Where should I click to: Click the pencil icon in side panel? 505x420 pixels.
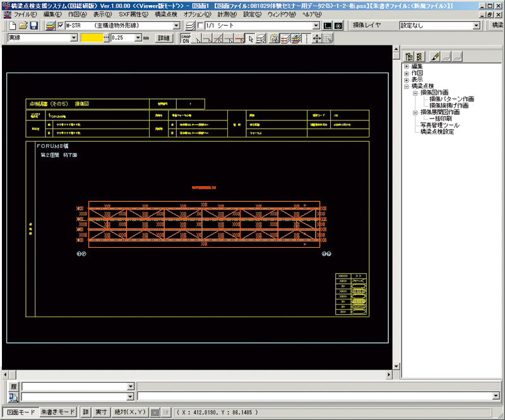[x=436, y=56]
